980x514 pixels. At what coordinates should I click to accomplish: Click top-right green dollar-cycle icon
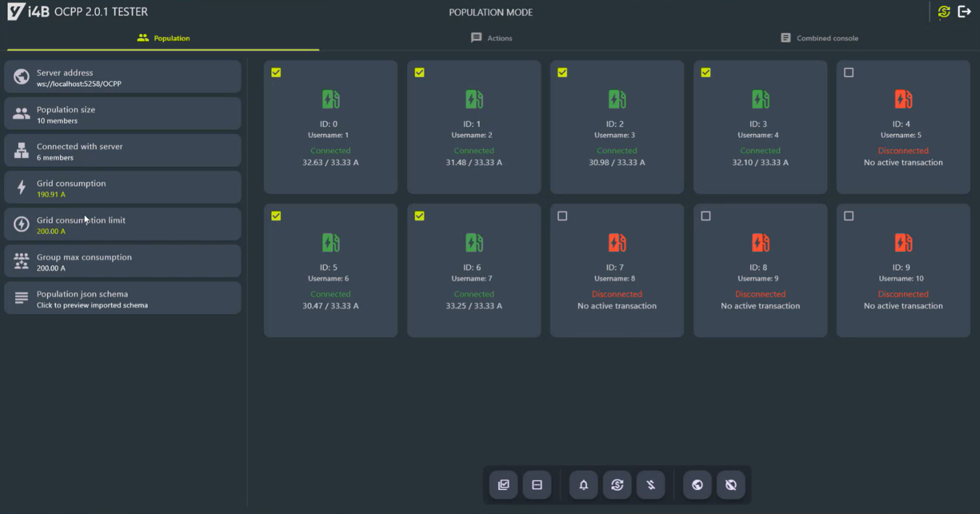944,12
